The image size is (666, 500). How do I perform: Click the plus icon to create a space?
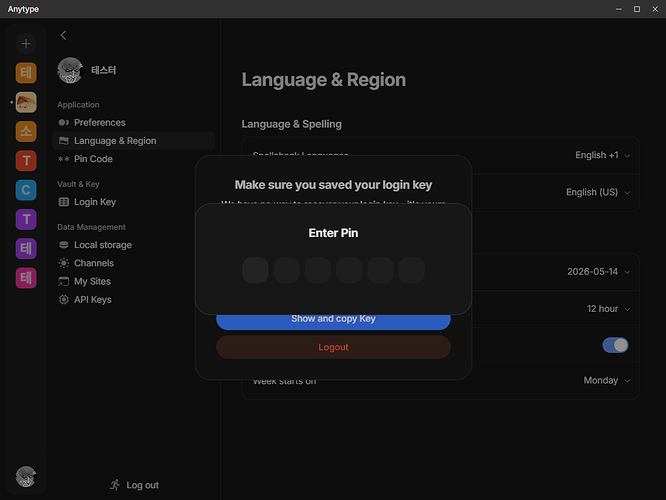point(26,43)
